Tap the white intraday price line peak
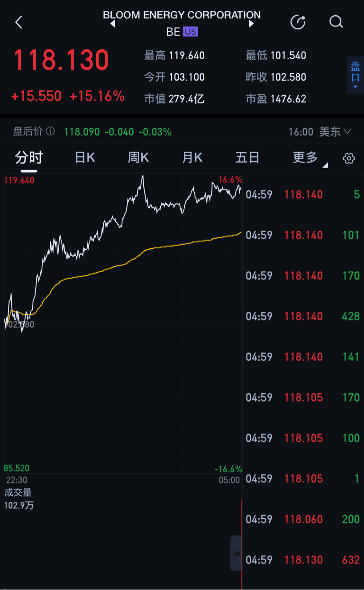 tap(142, 177)
